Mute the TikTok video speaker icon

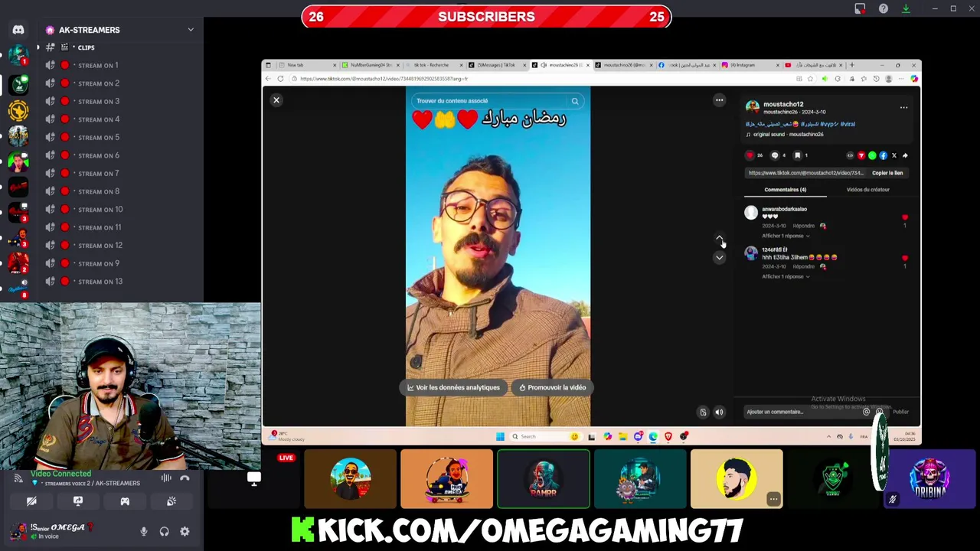(719, 412)
